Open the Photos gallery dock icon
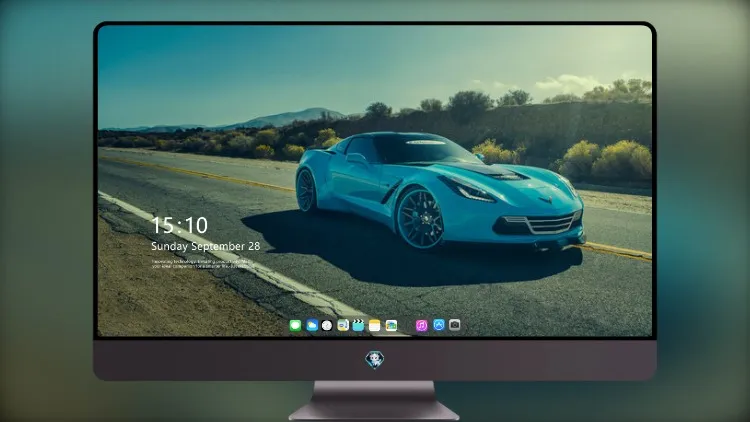750x422 pixels. tap(391, 326)
